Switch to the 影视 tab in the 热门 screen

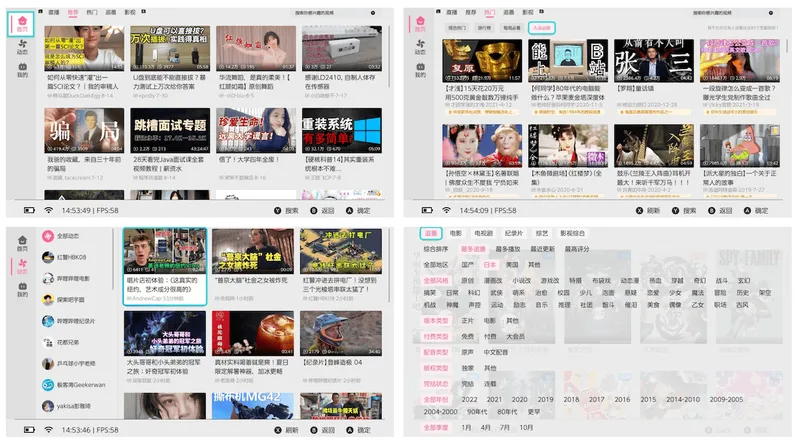click(528, 12)
